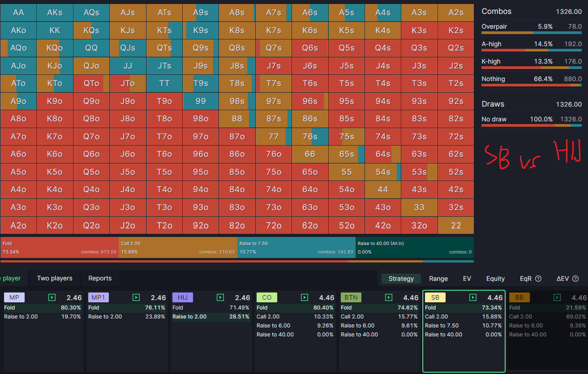Click the A-high combos row
The height and width of the screenshot is (374, 588).
[532, 45]
